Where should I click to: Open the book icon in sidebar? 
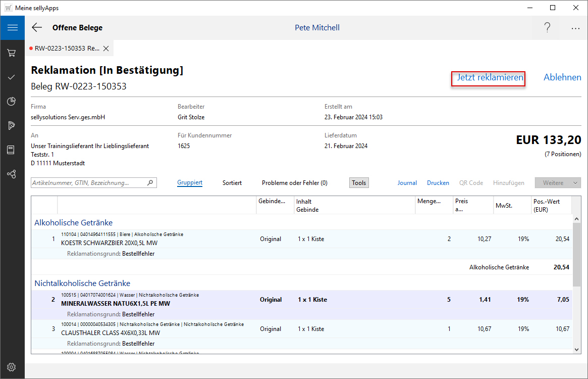[12, 150]
